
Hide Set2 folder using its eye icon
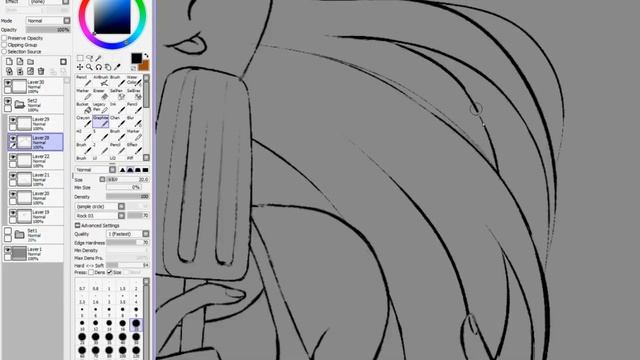[8, 101]
